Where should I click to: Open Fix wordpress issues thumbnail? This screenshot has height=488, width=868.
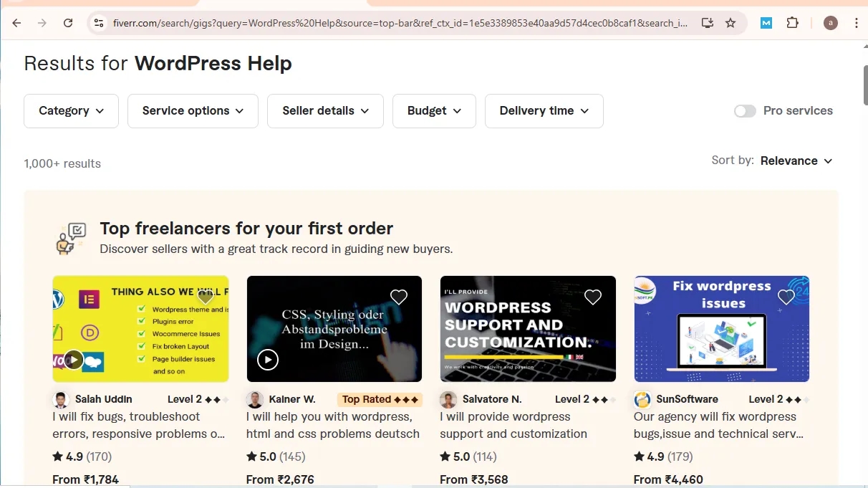722,329
